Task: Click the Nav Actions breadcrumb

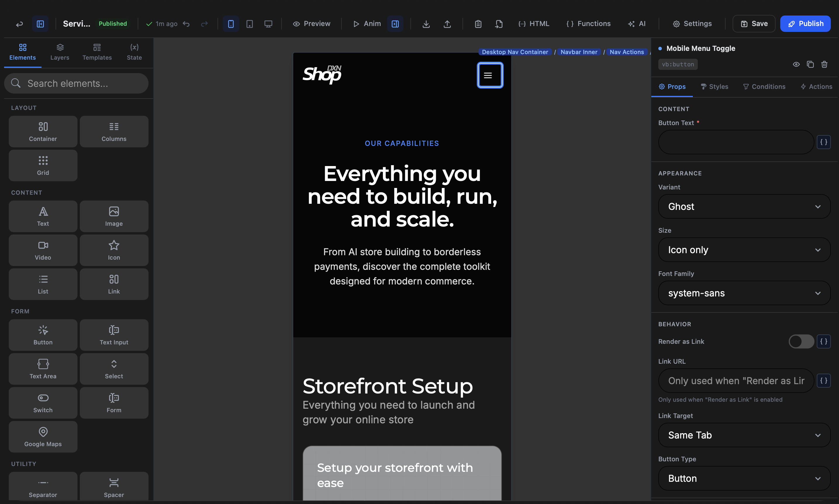Action: click(627, 52)
